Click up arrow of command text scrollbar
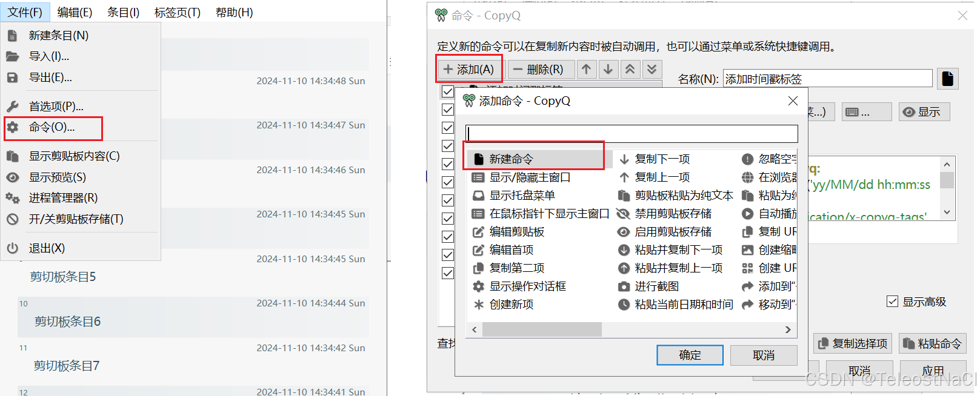This screenshot has height=396, width=980. pyautogui.click(x=947, y=164)
